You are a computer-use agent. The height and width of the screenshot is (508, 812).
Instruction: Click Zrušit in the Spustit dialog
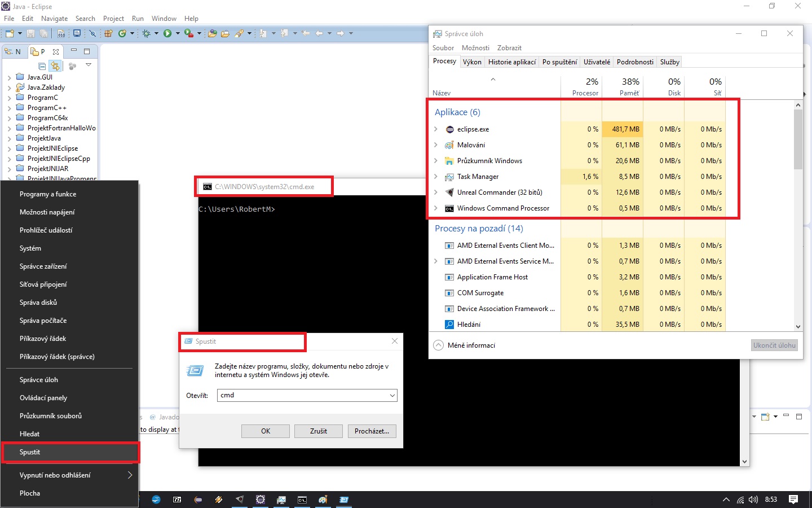point(318,431)
